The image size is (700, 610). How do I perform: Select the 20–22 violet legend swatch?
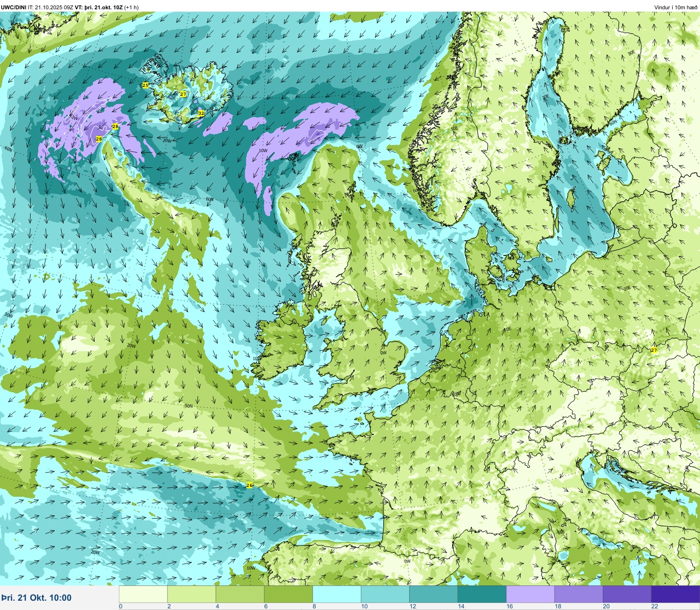click(x=627, y=594)
